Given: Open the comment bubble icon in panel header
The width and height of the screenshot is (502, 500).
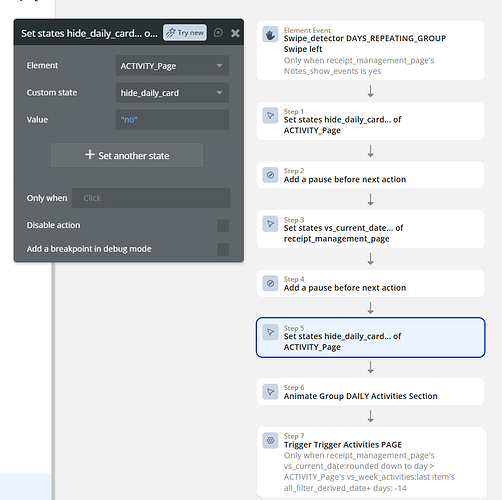Looking at the screenshot, I should click(218, 33).
